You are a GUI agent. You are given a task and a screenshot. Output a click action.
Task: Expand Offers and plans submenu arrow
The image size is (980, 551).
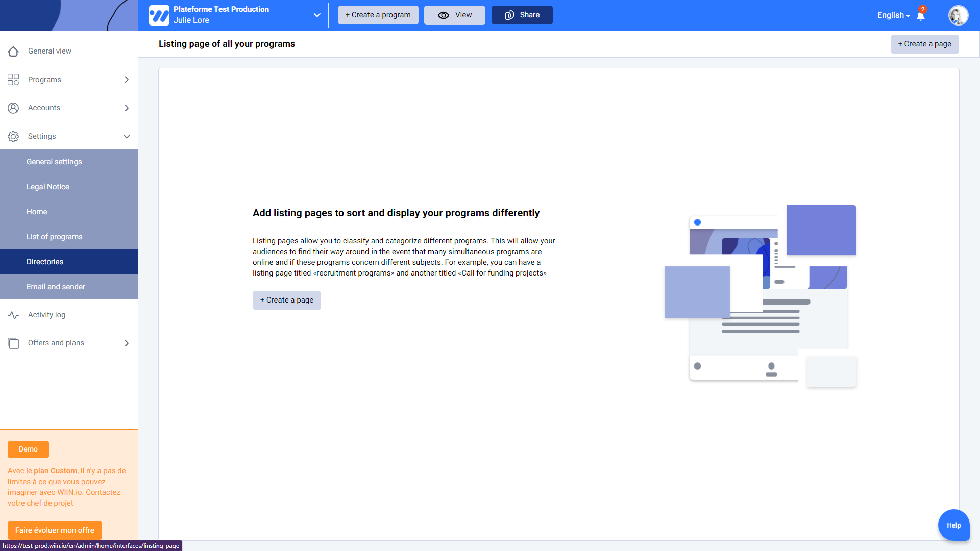(x=127, y=343)
